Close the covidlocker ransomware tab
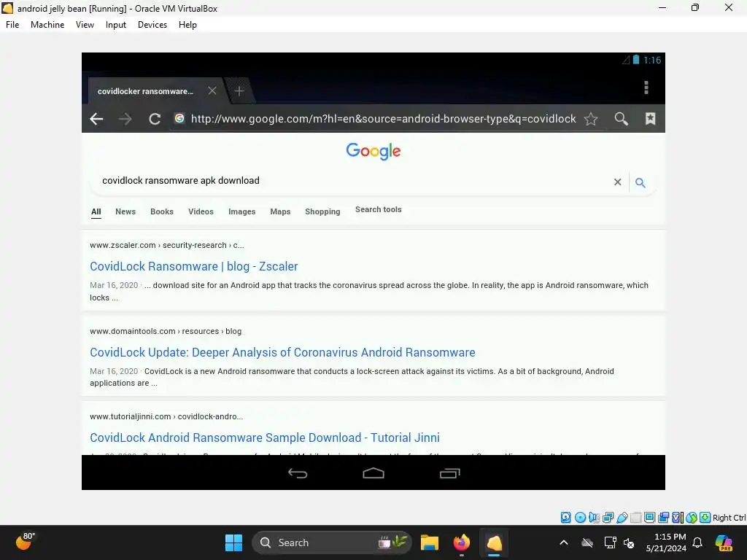Image resolution: width=747 pixels, height=560 pixels. pyautogui.click(x=212, y=90)
